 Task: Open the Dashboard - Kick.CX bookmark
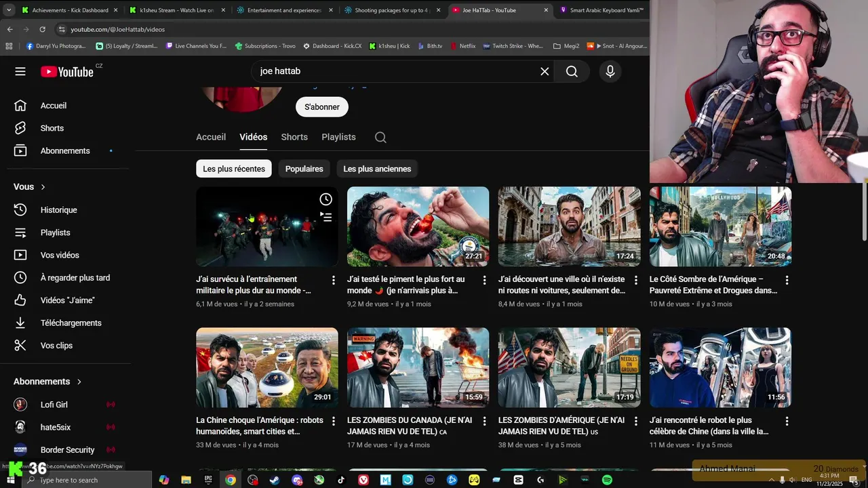coord(332,46)
